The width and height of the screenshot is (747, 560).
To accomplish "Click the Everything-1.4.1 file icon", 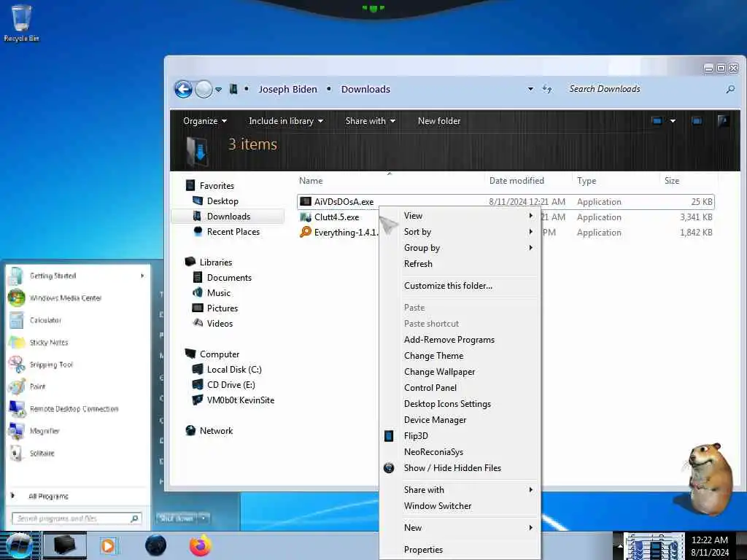I will point(306,232).
